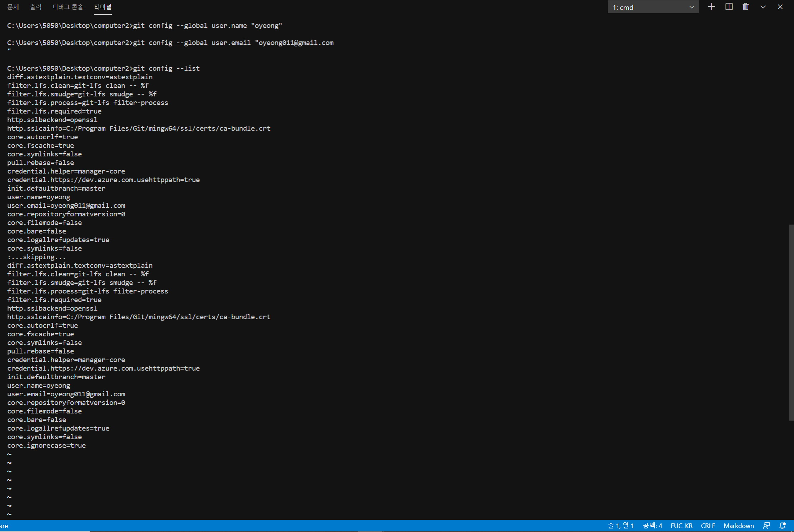Open notifications bell in status bar
This screenshot has height=532, width=794.
point(783,526)
